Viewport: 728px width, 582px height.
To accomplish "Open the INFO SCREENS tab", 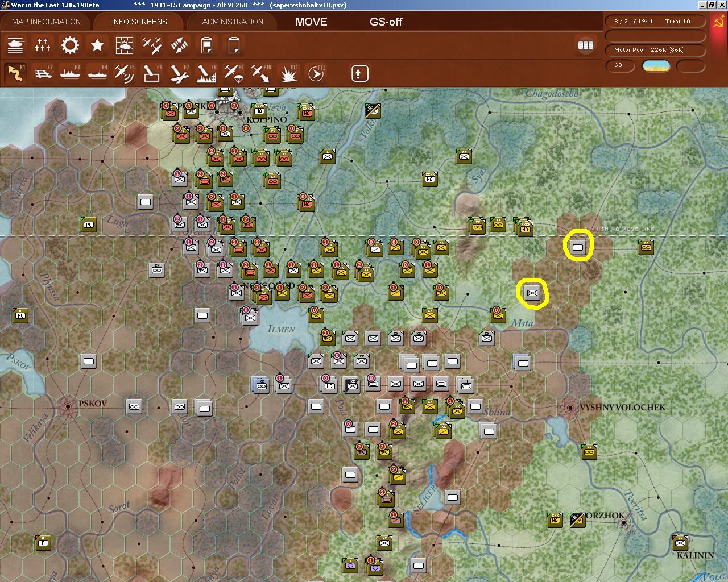I will 139,22.
